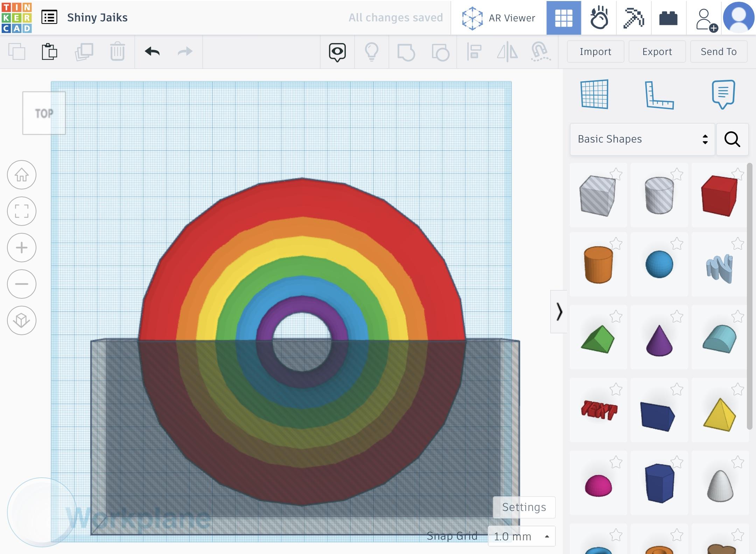Viewport: 756px width, 554px height.
Task: Switch to Bricks mode
Action: [668, 18]
